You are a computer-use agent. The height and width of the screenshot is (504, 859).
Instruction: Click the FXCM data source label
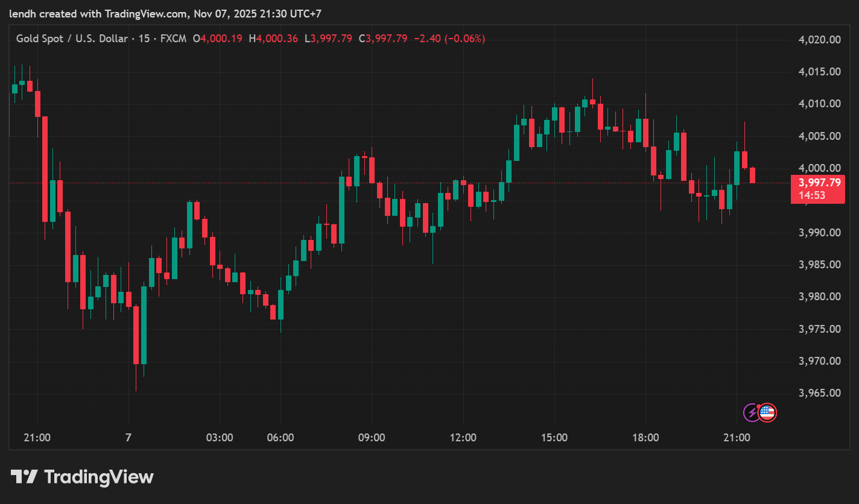click(173, 39)
